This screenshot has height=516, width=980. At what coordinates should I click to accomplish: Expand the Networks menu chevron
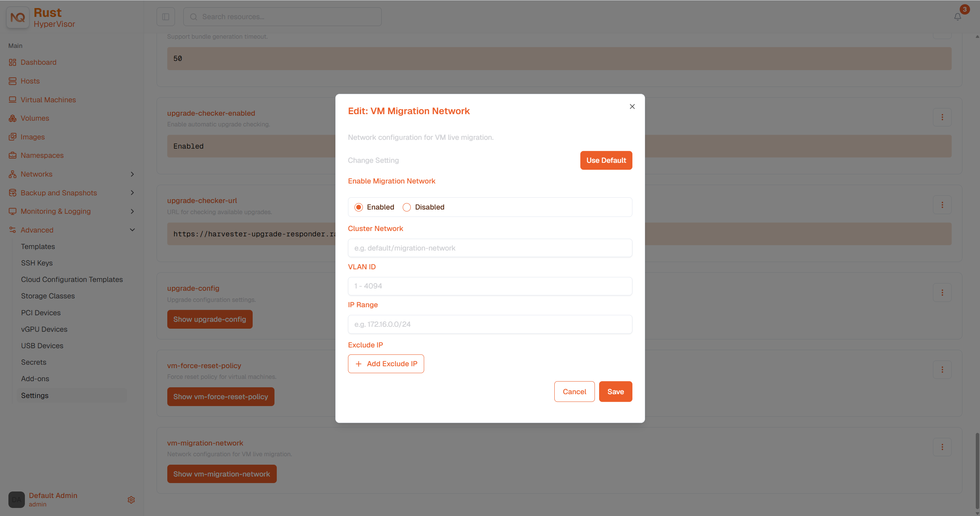(132, 174)
